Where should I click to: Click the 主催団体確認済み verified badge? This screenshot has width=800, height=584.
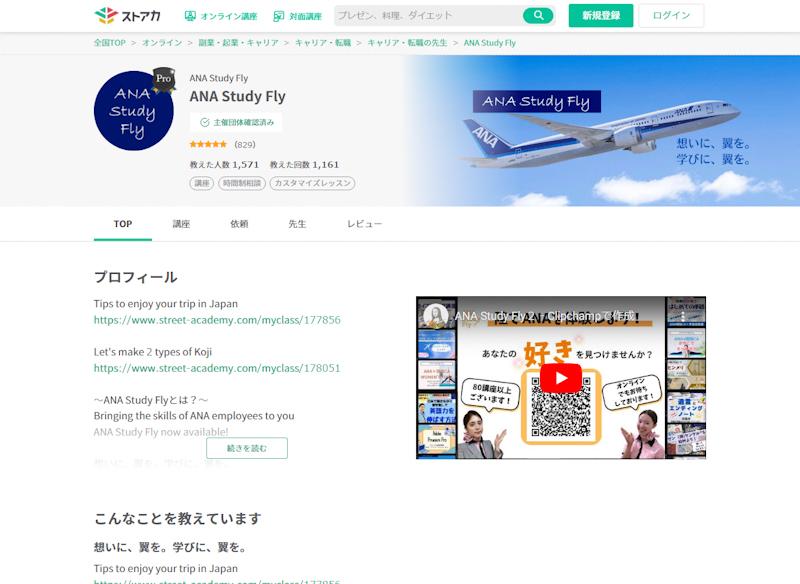(236, 122)
